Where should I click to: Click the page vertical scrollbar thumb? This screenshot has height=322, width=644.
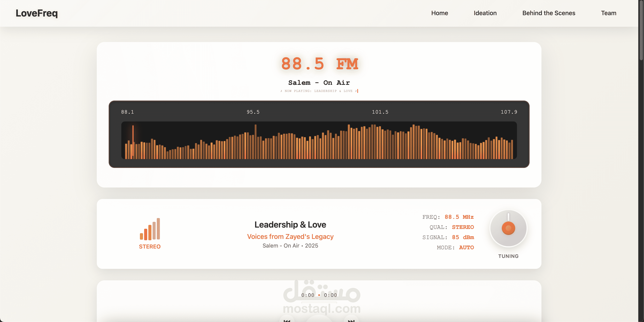pos(641,30)
